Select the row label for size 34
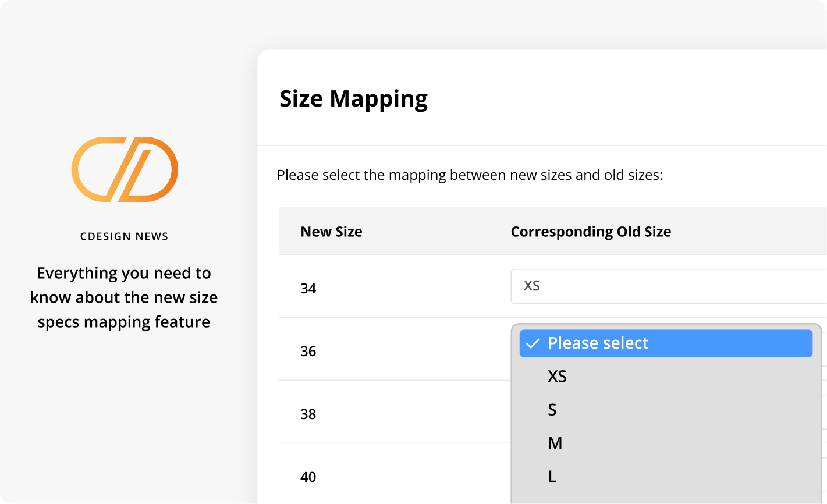 (x=308, y=289)
